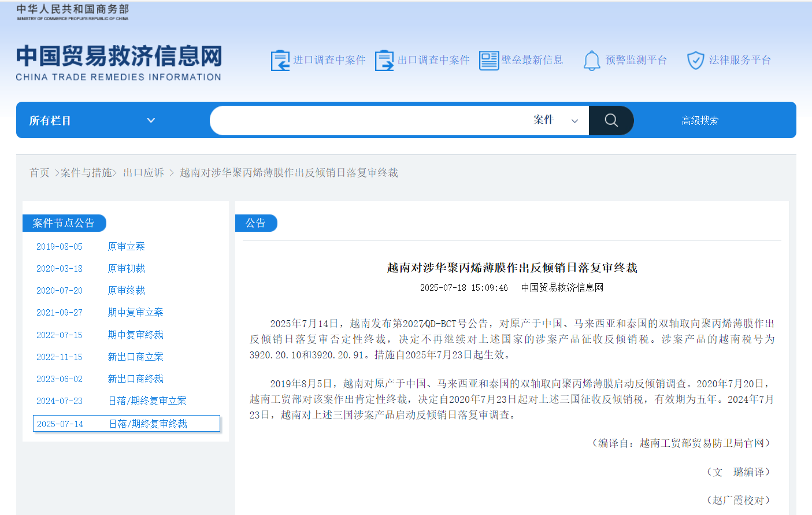Image resolution: width=812 pixels, height=515 pixels.
Task: Click the export investigation cases icon
Action: 384,60
